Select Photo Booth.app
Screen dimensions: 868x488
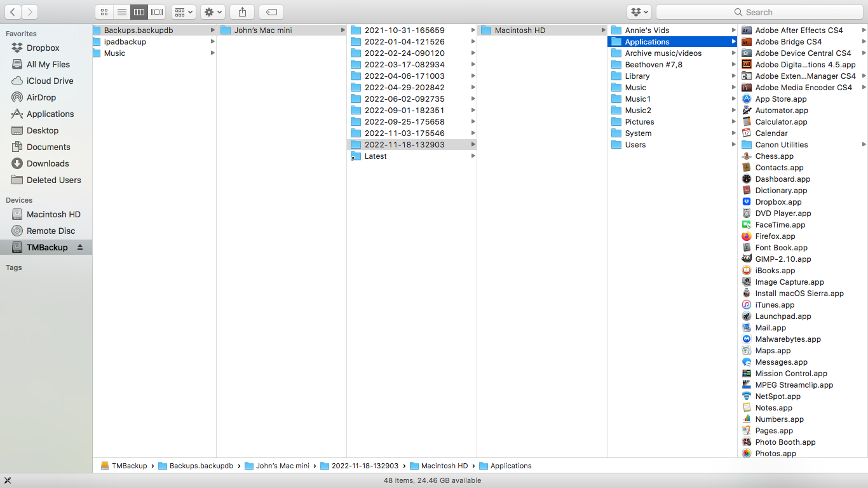(x=785, y=442)
